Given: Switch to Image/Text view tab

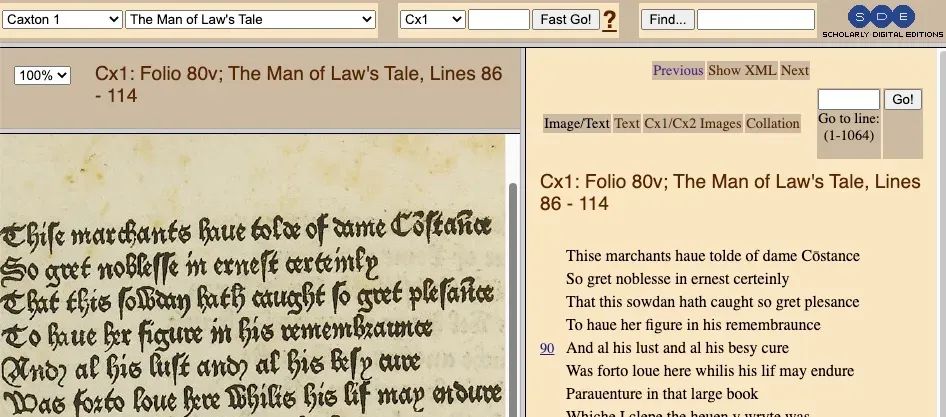Looking at the screenshot, I should tap(577, 124).
